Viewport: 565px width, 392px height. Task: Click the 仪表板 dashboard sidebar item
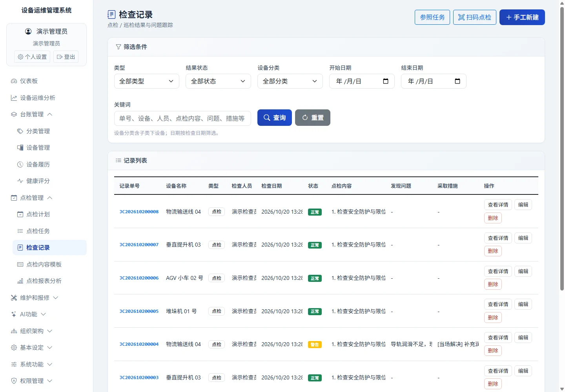46,81
